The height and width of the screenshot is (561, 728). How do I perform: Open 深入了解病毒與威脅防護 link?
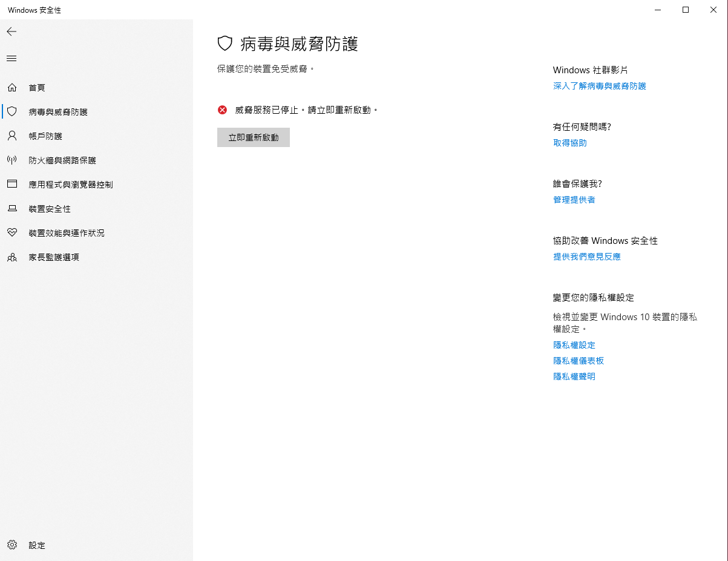[600, 86]
